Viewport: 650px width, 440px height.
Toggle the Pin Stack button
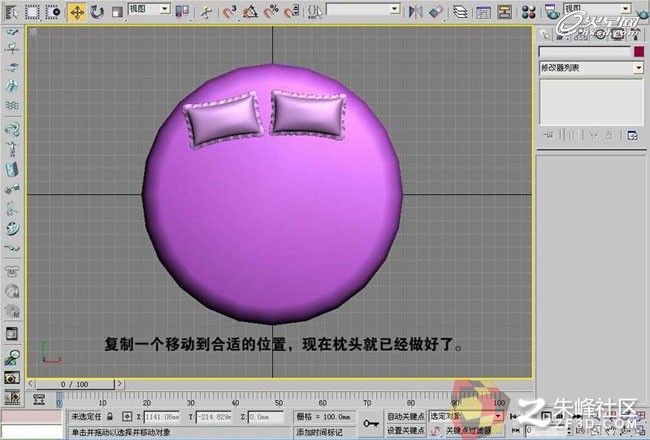click(x=547, y=135)
